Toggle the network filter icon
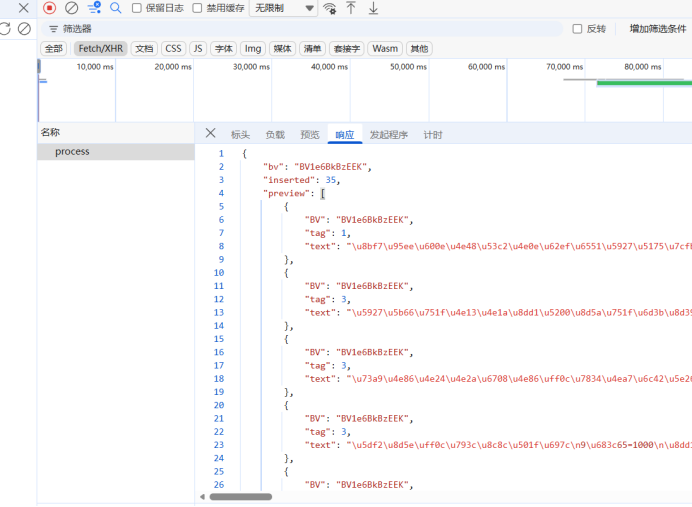This screenshot has height=507, width=692. [94, 8]
